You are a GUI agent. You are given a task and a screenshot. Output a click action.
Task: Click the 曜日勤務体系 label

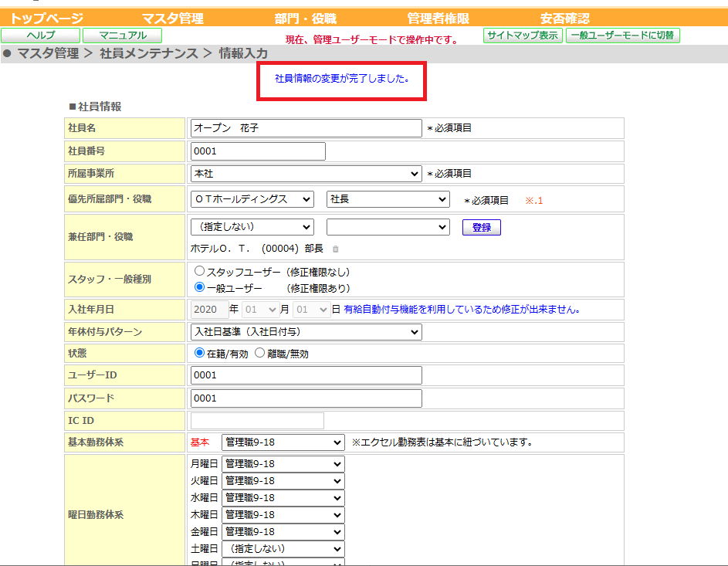point(96,515)
